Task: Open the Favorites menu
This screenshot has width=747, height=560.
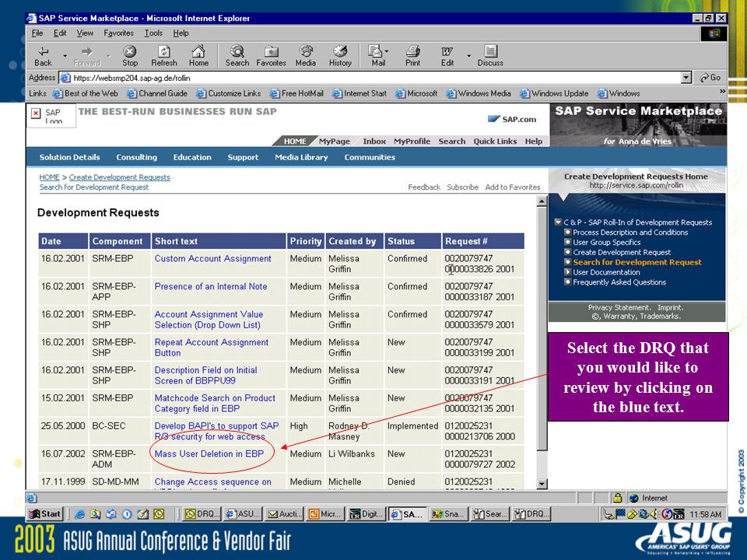Action: pyautogui.click(x=118, y=33)
